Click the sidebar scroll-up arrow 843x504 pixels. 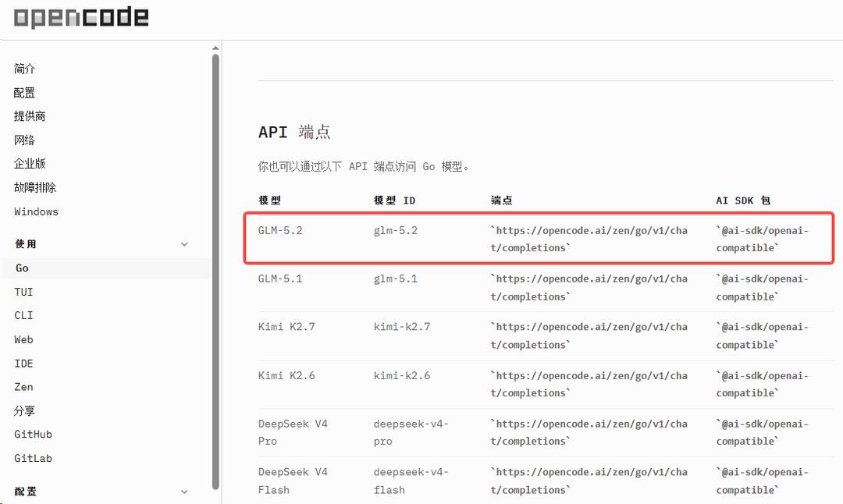point(215,48)
